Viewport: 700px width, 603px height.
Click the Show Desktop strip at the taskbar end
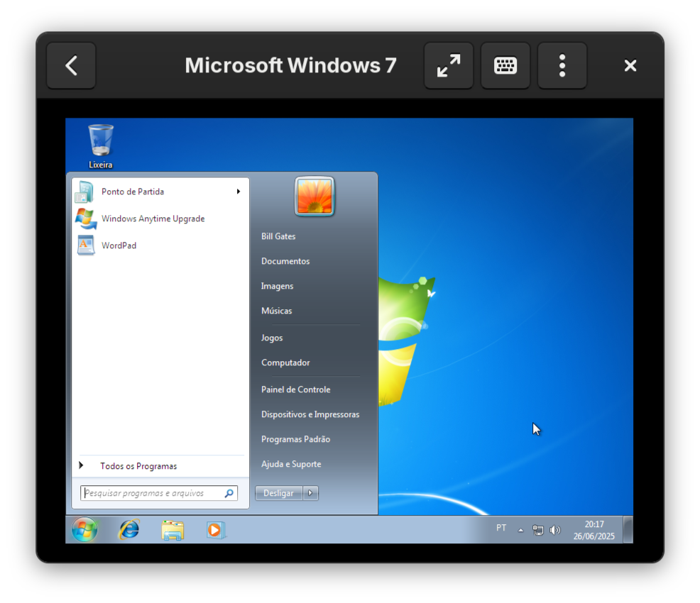coord(628,529)
